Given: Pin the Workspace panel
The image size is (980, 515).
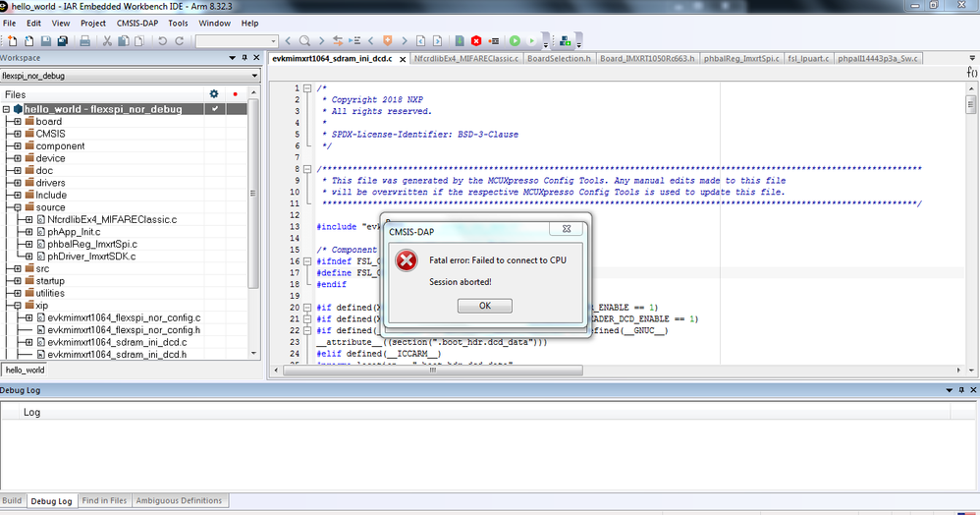Looking at the screenshot, I should tap(245, 58).
